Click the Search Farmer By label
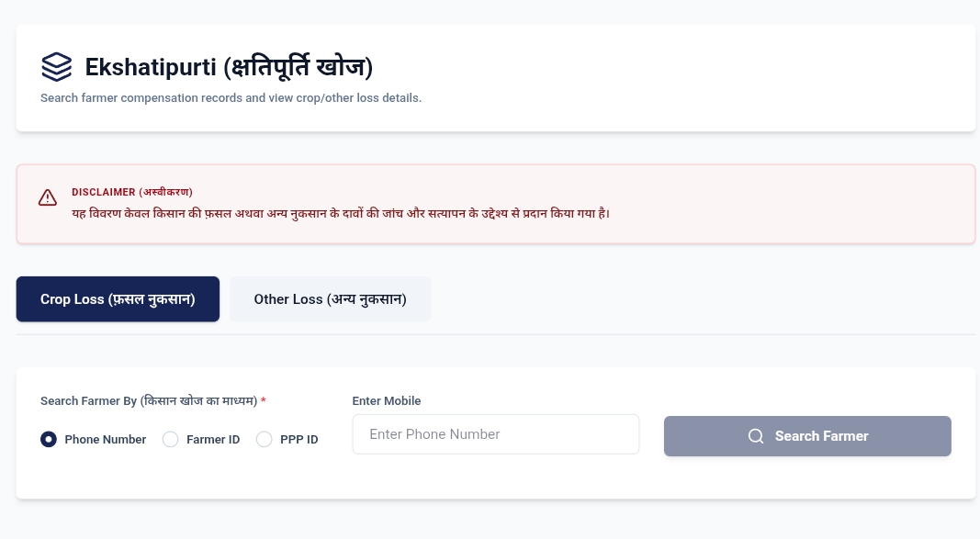The width and height of the screenshot is (980, 539). point(149,401)
